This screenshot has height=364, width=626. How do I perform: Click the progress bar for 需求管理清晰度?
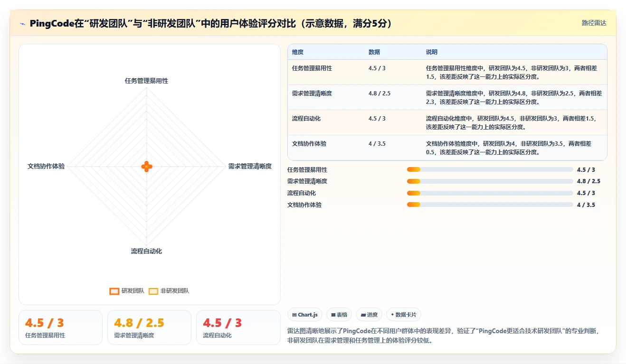(x=490, y=181)
